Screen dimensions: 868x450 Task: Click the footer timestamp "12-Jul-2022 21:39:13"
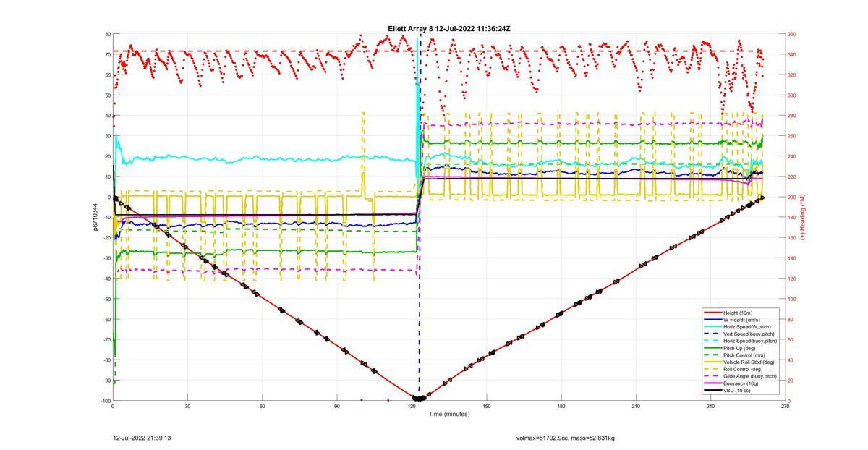pyautogui.click(x=142, y=438)
